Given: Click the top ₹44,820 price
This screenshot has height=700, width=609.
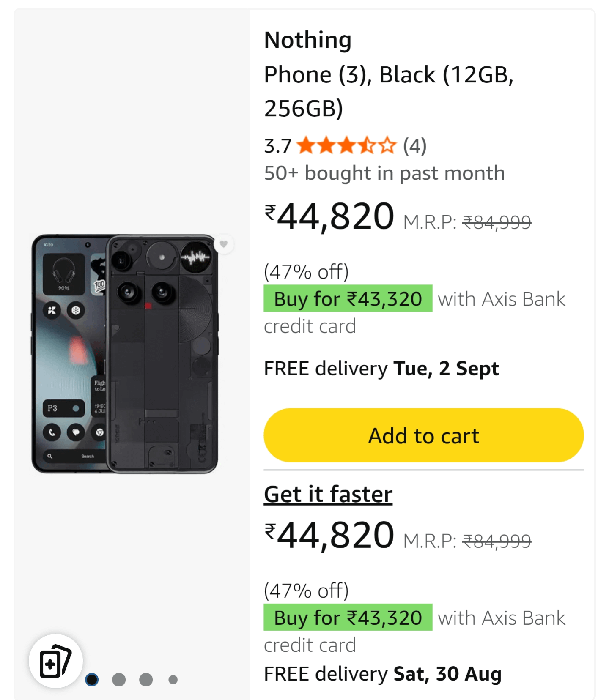Looking at the screenshot, I should click(x=329, y=216).
